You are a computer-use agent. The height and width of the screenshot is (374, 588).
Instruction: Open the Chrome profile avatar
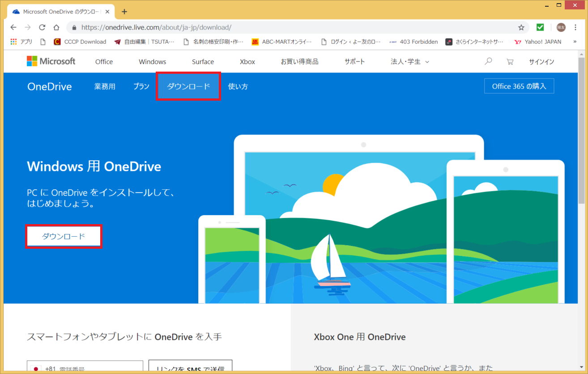(x=561, y=27)
